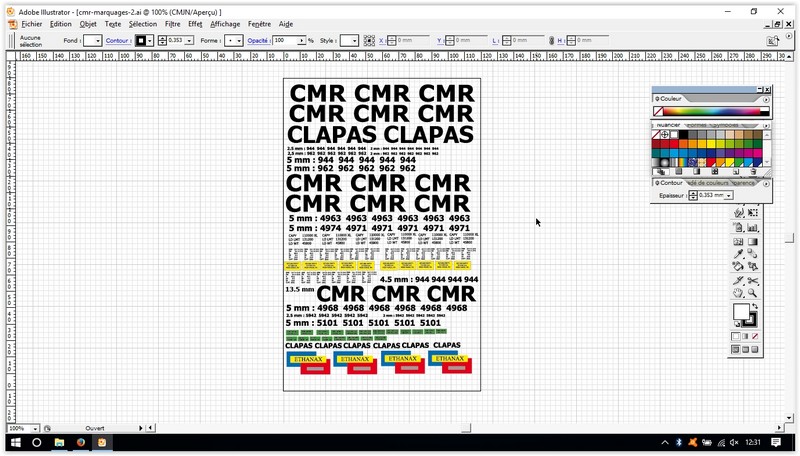Open the Objet menu
Viewport: 800px width, 456px height.
coord(88,24)
